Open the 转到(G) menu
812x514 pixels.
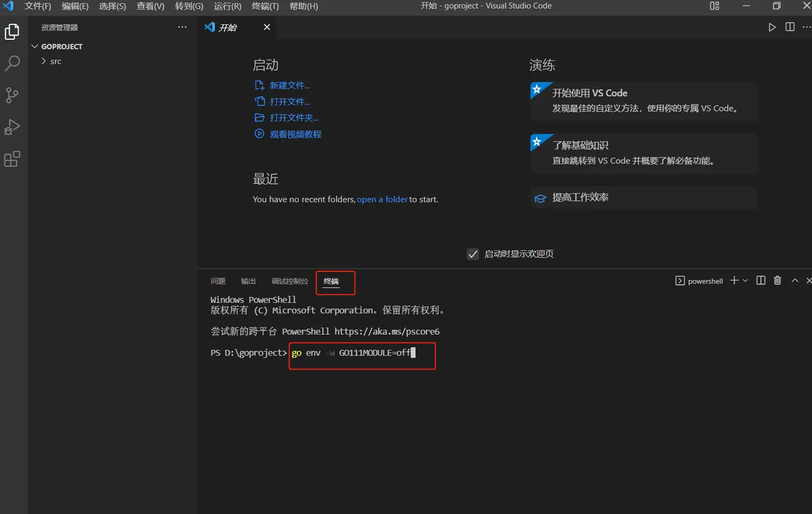(189, 6)
